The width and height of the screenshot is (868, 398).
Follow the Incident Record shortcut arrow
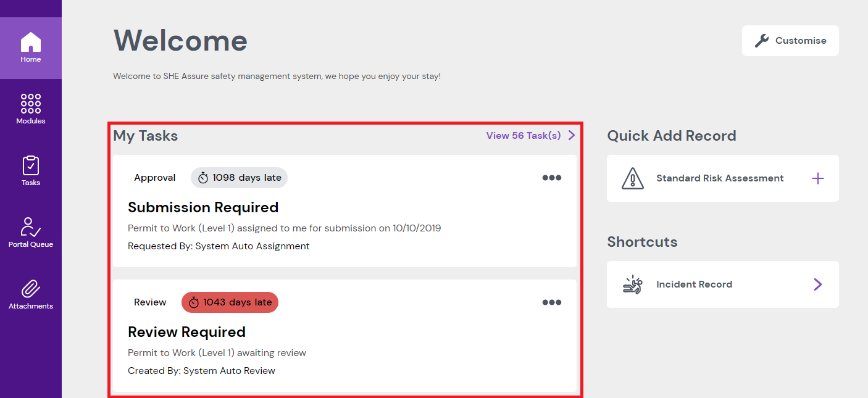(818, 284)
